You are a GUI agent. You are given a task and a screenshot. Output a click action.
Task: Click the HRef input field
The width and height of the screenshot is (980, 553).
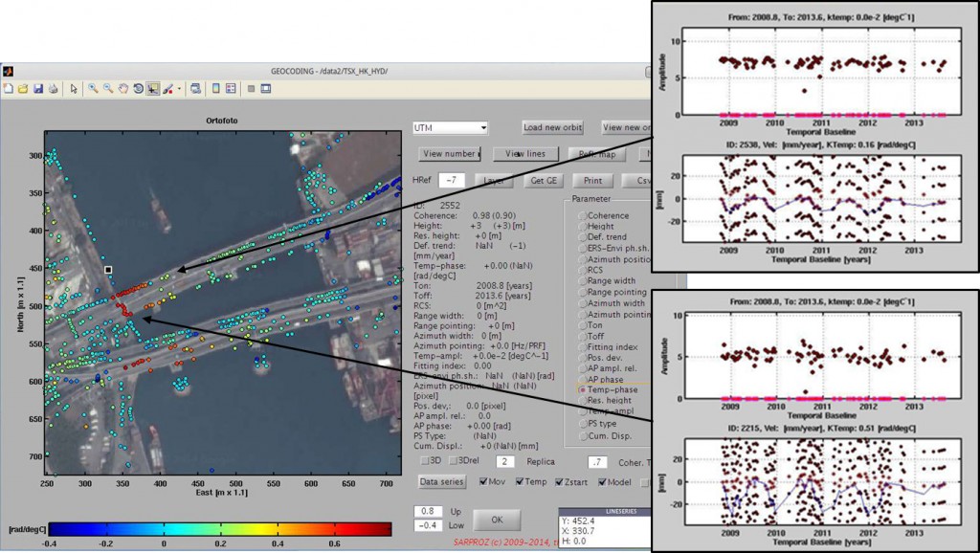[x=452, y=180]
